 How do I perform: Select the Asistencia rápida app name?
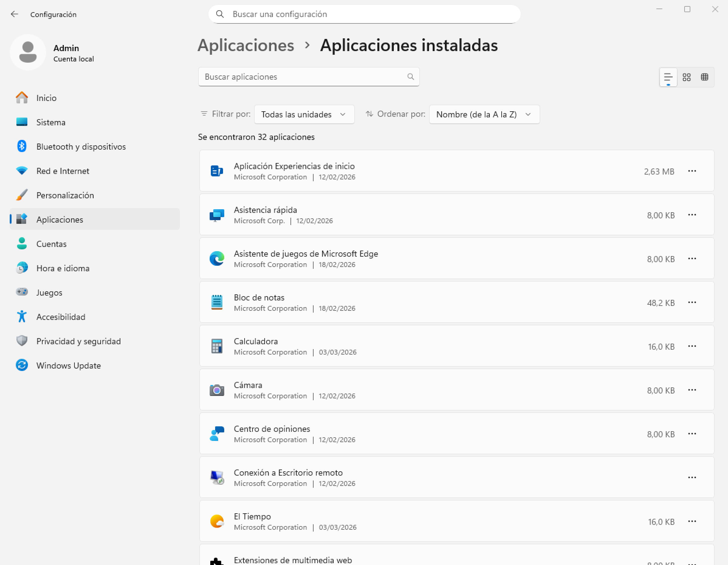[x=265, y=210]
